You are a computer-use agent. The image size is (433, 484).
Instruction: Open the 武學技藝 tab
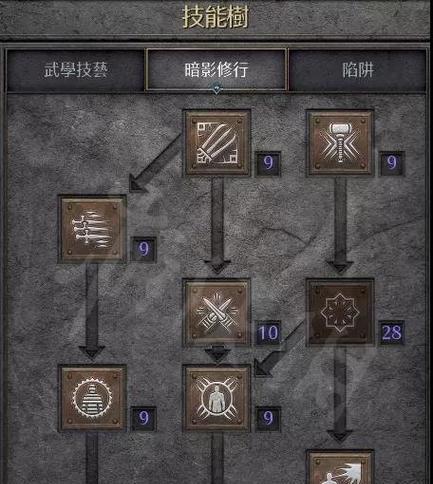76,70
